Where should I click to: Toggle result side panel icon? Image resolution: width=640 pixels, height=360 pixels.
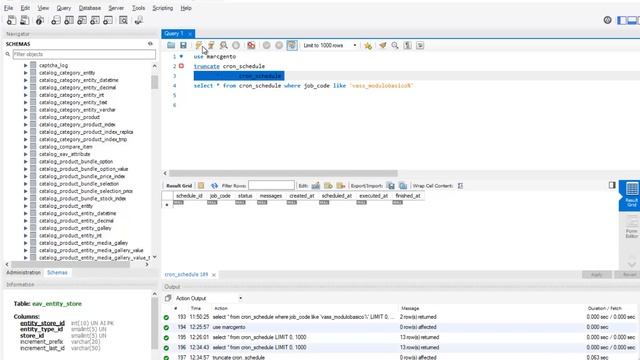pos(612,185)
